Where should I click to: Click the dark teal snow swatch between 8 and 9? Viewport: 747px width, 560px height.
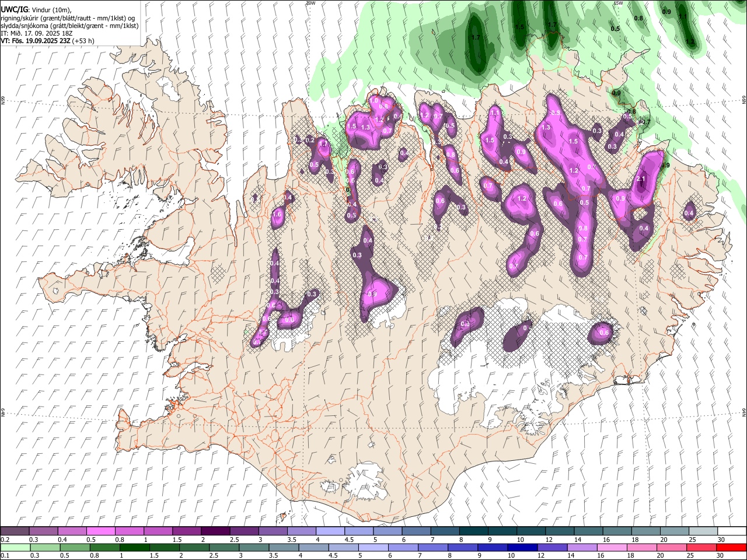point(473,531)
